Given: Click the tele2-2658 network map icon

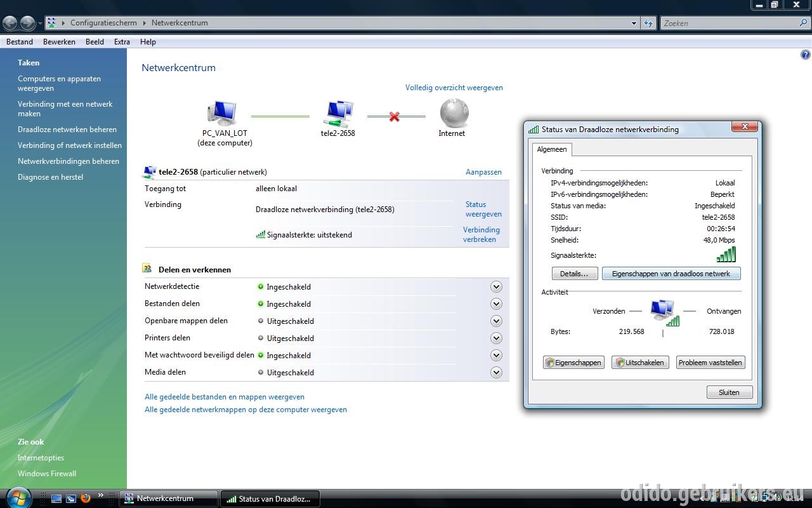Looking at the screenshot, I should pos(338,114).
